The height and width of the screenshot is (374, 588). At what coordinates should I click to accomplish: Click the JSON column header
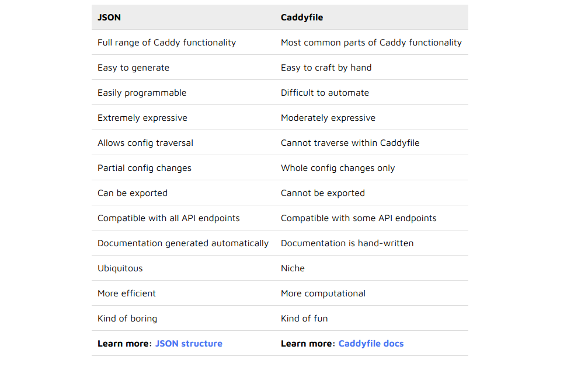109,18
